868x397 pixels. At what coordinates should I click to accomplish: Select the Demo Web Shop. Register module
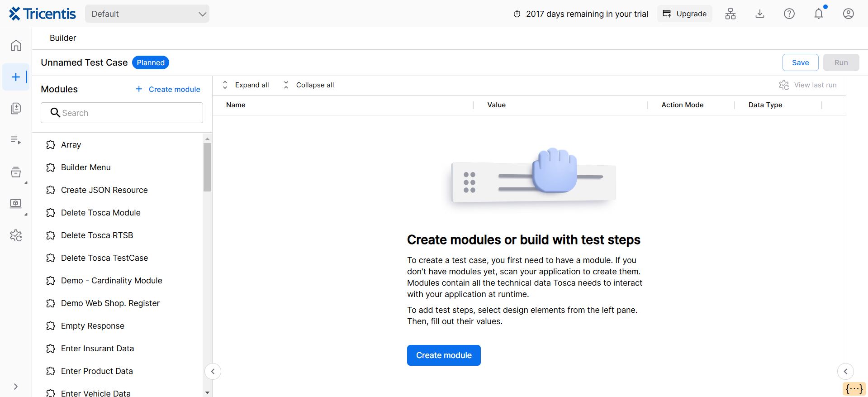tap(110, 303)
